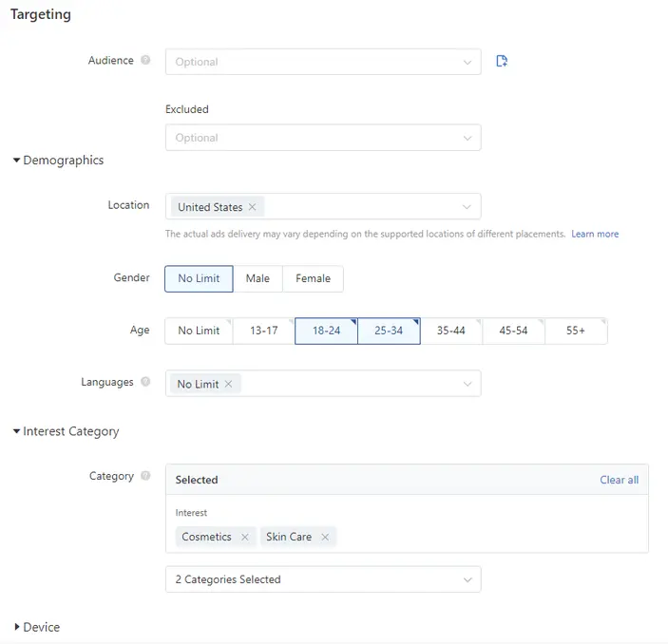Click Clear all in selected categories
Viewport: 668px width, 644px height.
click(619, 480)
